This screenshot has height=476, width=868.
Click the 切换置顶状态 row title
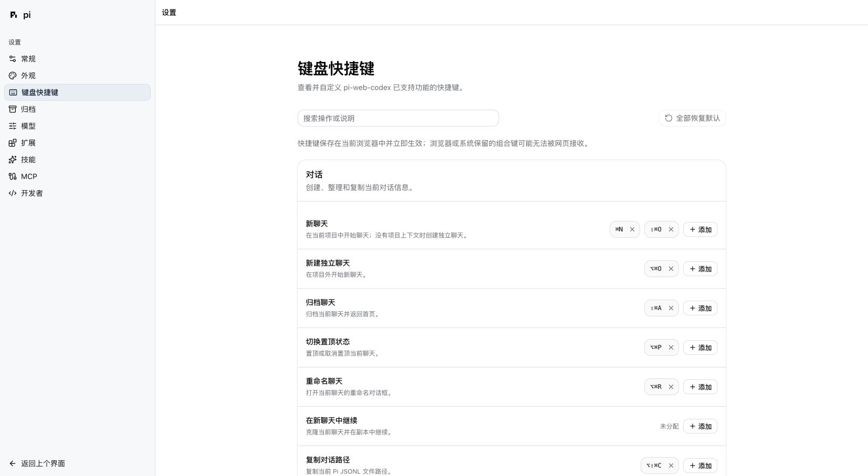tap(328, 342)
